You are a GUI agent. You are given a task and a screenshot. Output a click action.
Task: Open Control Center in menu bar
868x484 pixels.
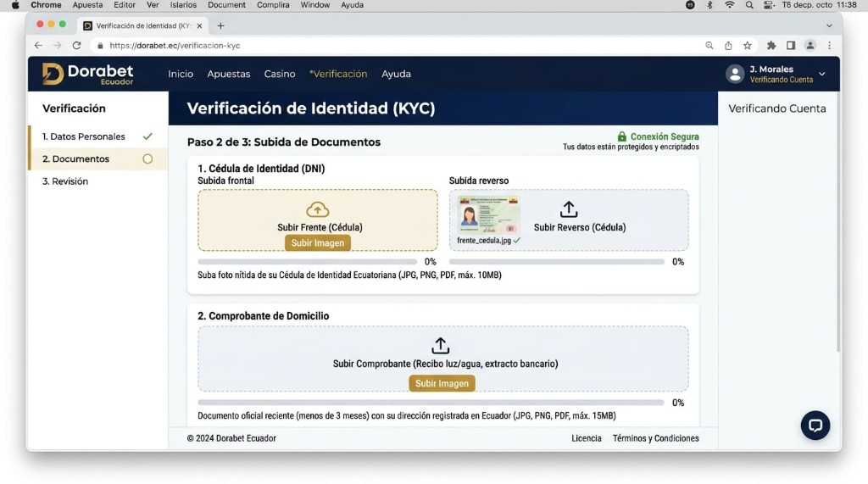click(x=768, y=5)
